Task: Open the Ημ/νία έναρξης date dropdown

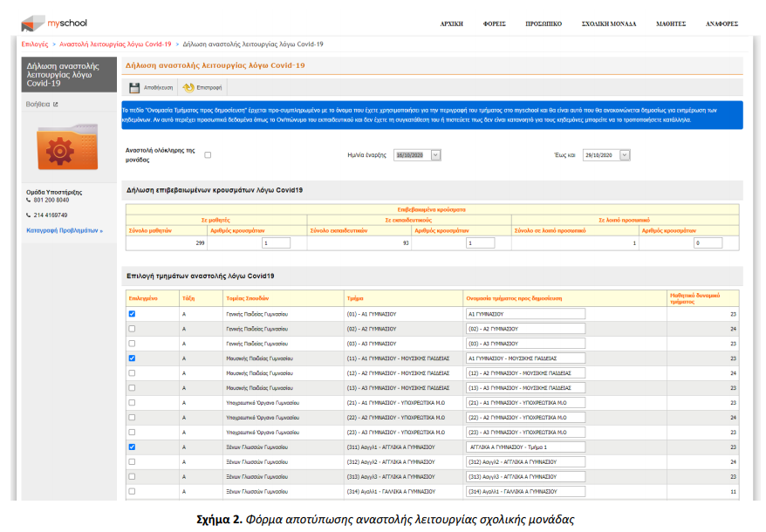Action: pyautogui.click(x=436, y=154)
